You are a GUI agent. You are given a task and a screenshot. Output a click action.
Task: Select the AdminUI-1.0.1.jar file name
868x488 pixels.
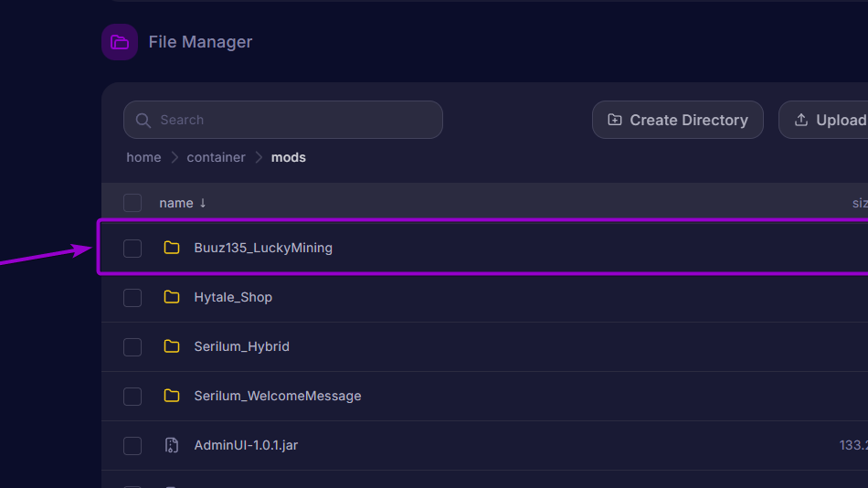pos(246,445)
